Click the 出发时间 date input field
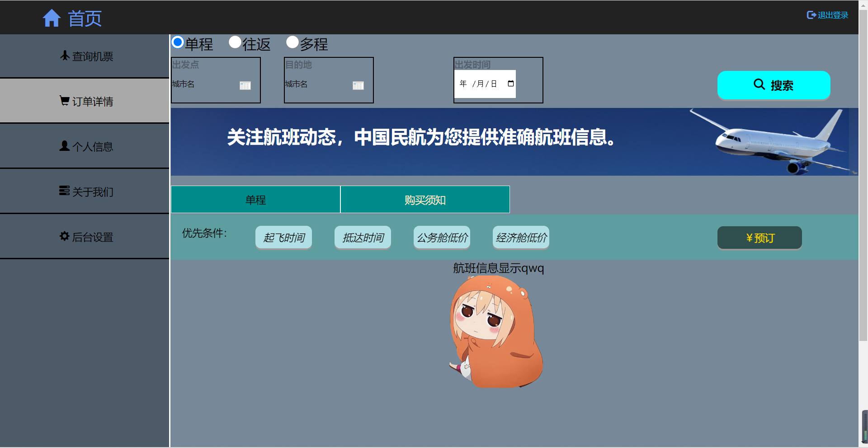 [485, 84]
